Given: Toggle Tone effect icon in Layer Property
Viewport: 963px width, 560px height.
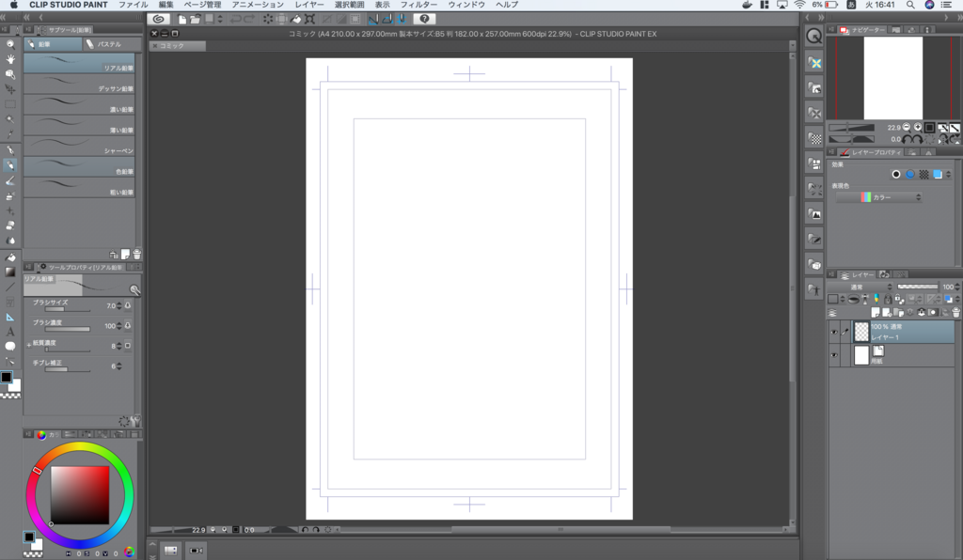Looking at the screenshot, I should pyautogui.click(x=924, y=174).
